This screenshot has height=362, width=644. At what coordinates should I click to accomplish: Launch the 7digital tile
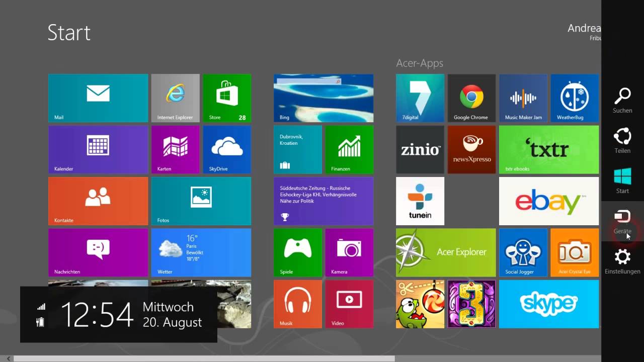click(420, 98)
